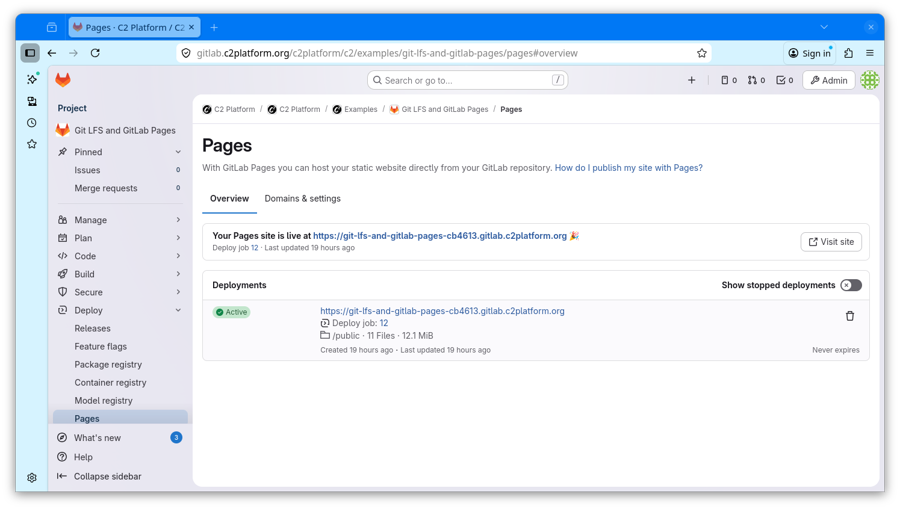Open the create new plus menu
The image size is (900, 509).
pos(691,80)
